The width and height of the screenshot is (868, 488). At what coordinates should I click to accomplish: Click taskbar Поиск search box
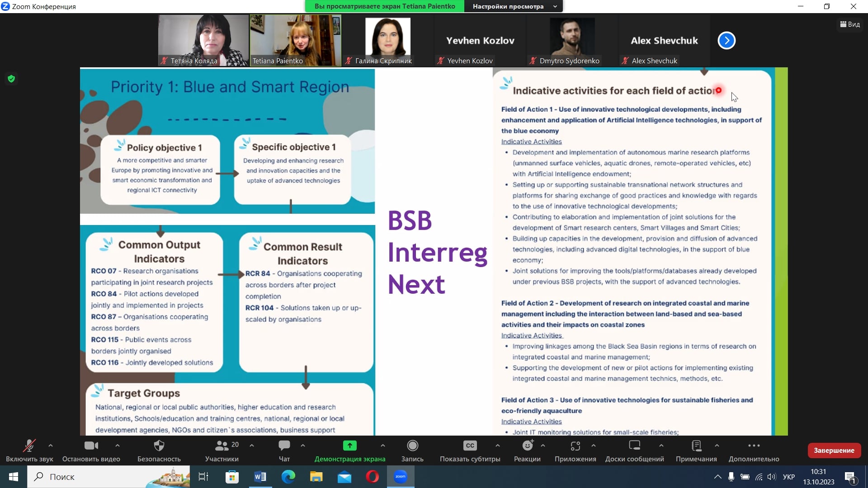108,477
